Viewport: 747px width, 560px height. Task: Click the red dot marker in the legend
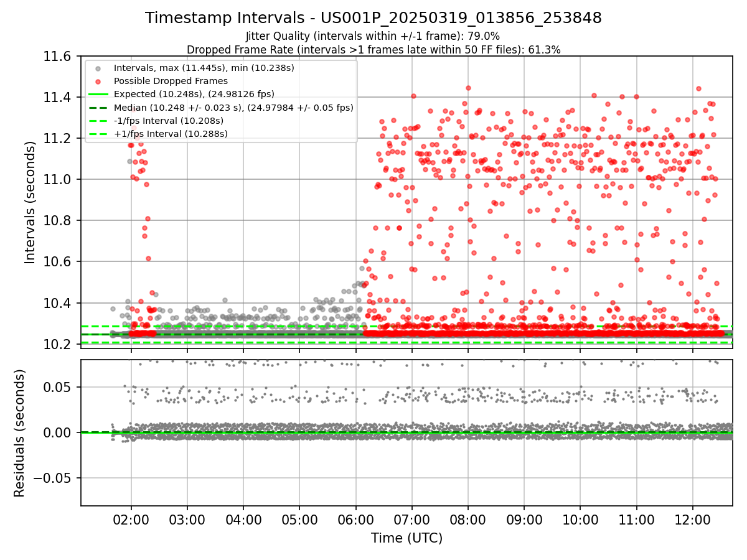point(100,81)
